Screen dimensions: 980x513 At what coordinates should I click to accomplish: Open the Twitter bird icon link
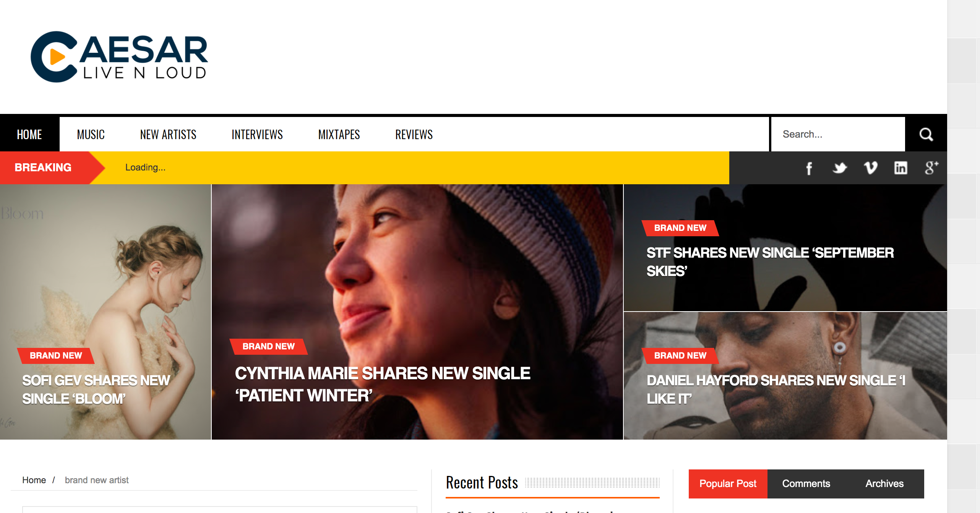[x=839, y=168]
